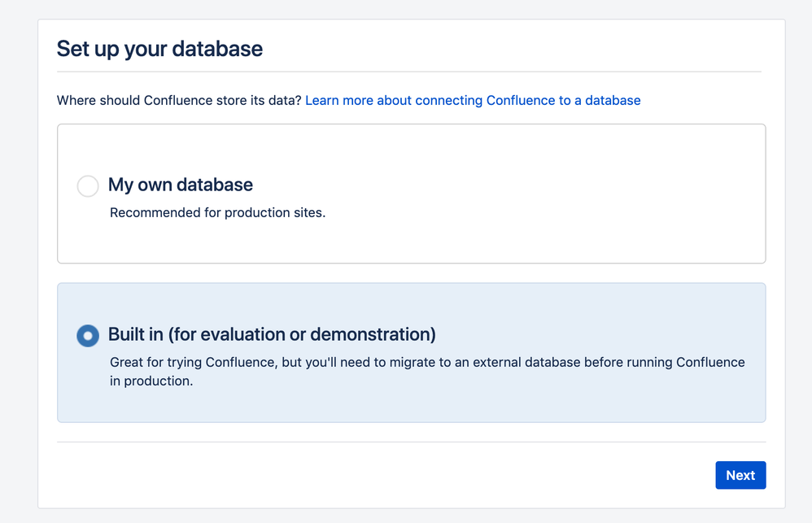
Task: Click 'Where should Confluence store its data?' text
Action: [x=179, y=101]
